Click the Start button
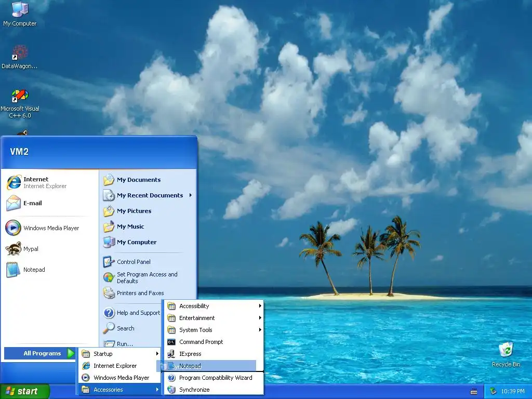 click(x=25, y=392)
